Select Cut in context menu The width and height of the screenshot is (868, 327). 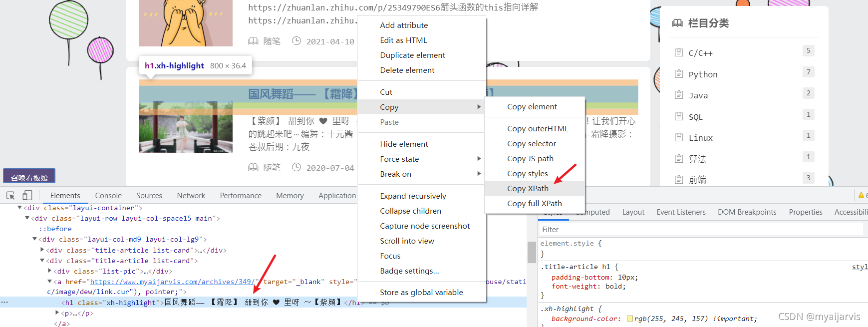point(422,92)
